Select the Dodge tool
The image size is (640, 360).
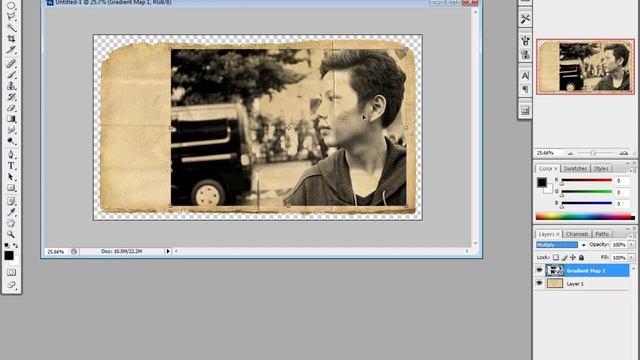(x=11, y=141)
